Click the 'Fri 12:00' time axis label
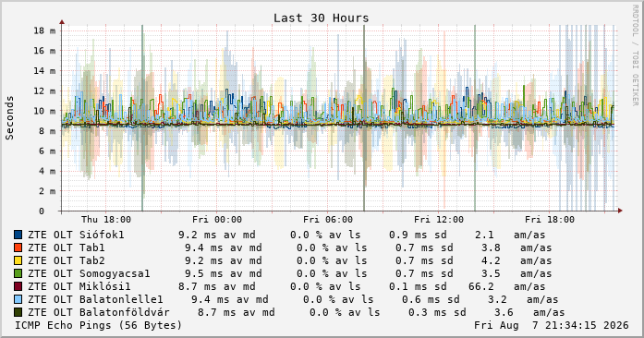Viewport: 644px width, 338px height. click(439, 220)
